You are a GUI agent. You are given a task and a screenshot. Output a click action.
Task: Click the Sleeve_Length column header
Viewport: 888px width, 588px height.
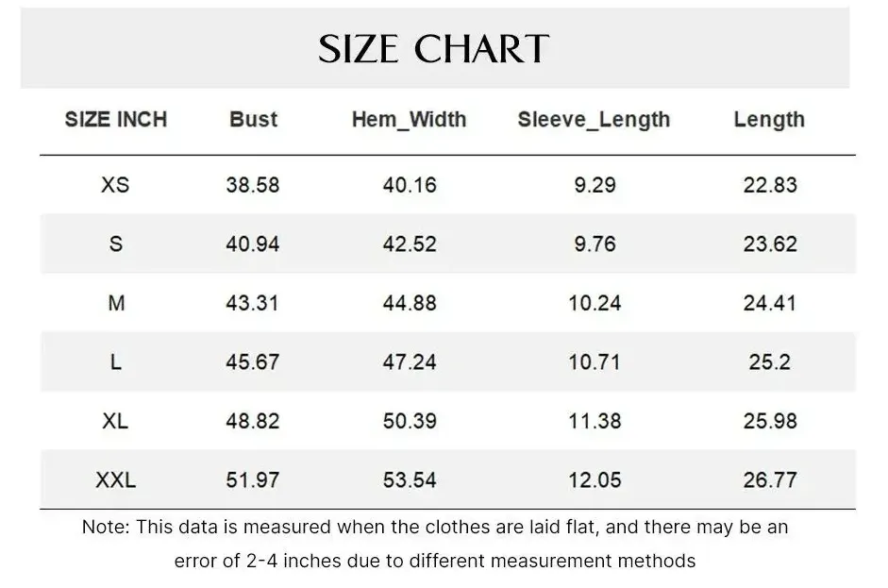(x=594, y=120)
